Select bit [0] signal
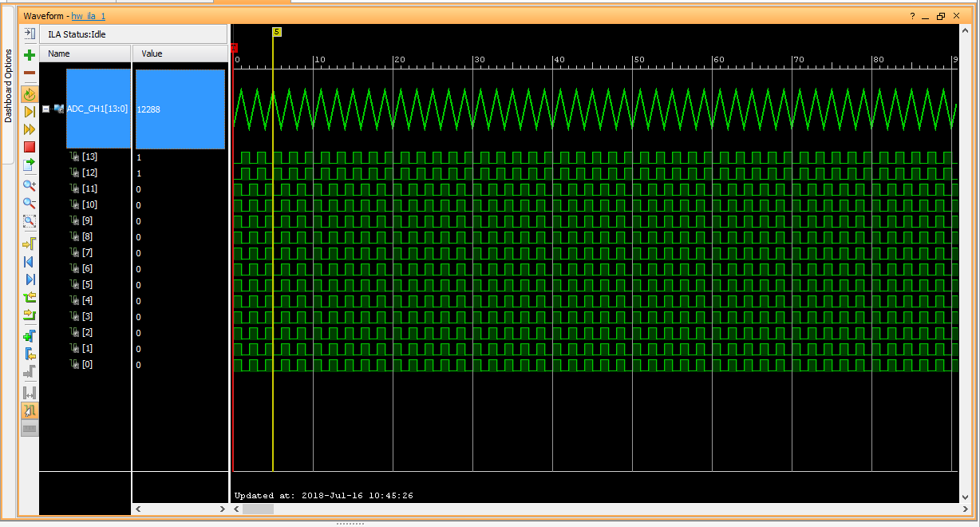Screen dimensions: 980x527 87,364
